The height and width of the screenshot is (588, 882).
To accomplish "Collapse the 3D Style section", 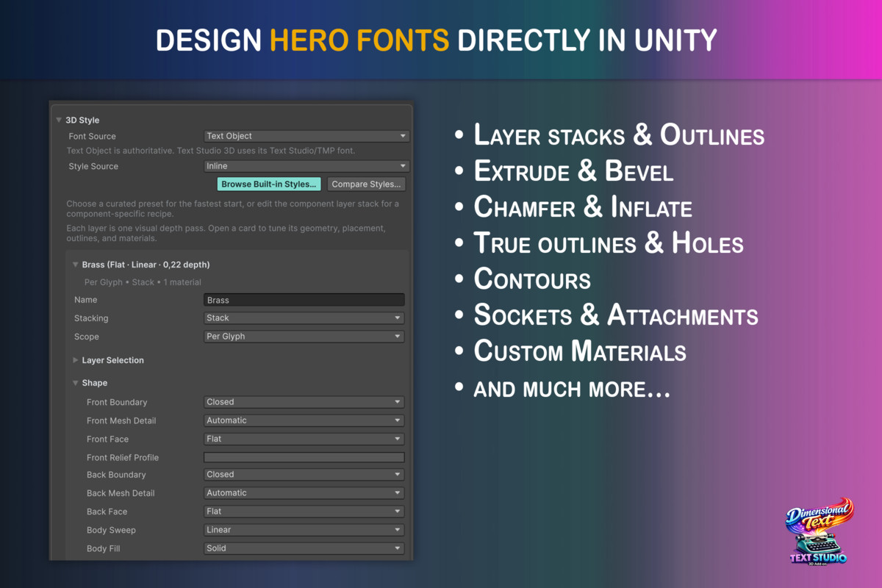I will tap(59, 120).
